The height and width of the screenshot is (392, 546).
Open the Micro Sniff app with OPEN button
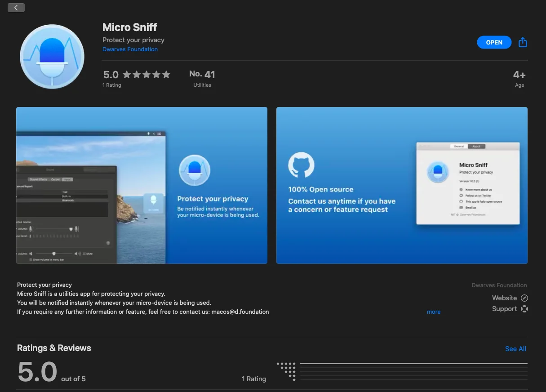click(x=494, y=42)
